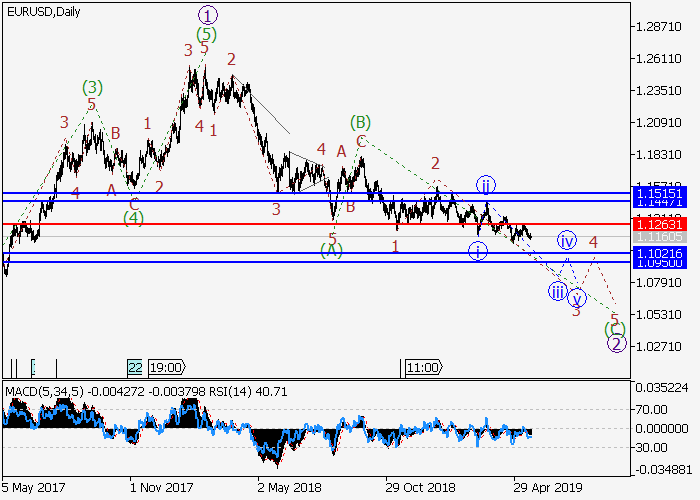Image resolution: width=700 pixels, height=500 pixels.
Task: Select the highlighted 22 date marker
Action: coord(135,367)
